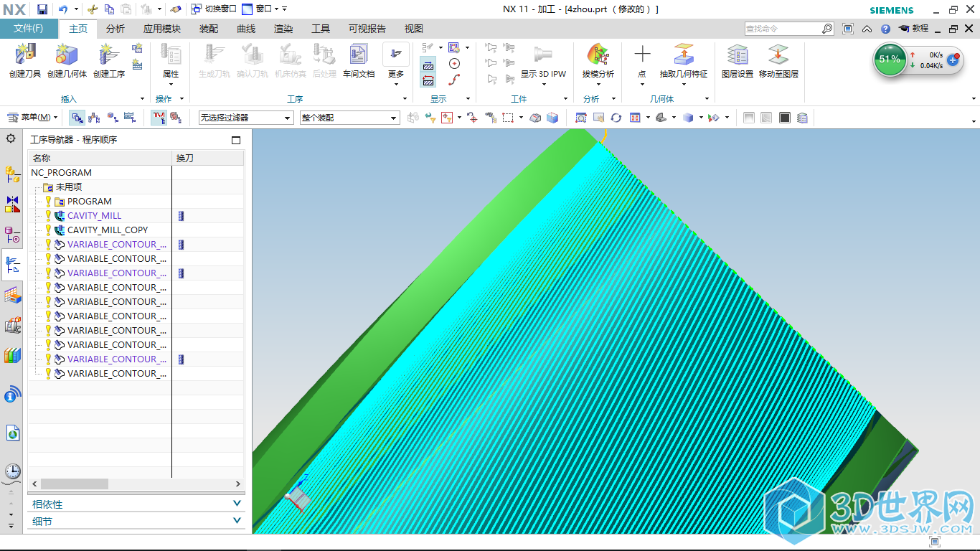Open the resource bar settings gear

pyautogui.click(x=11, y=138)
